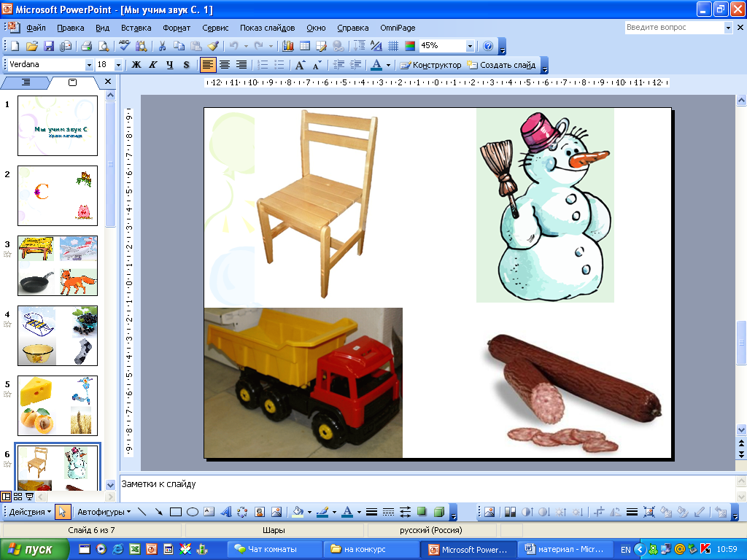Select the Oval drawing tool
747x560 pixels.
193,512
